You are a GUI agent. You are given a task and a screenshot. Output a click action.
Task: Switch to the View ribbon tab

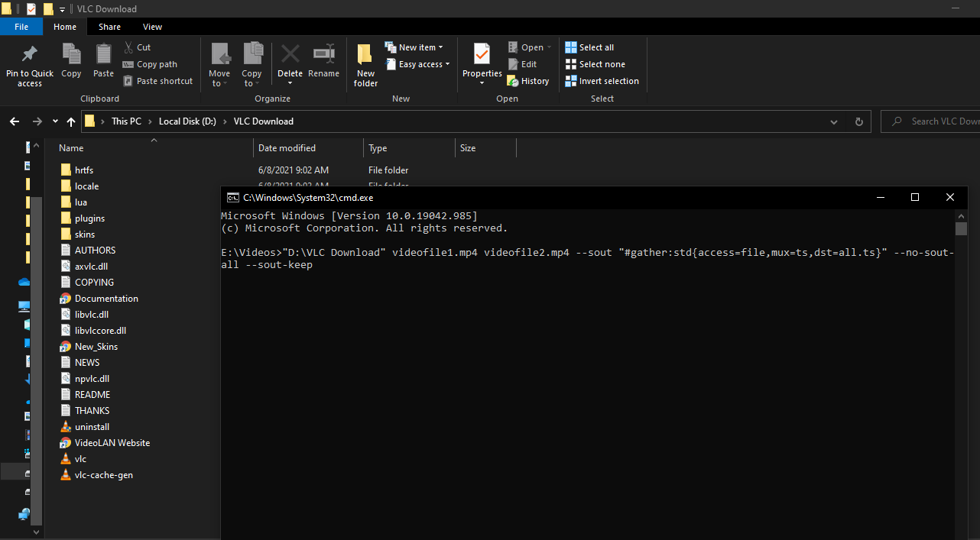tap(152, 27)
